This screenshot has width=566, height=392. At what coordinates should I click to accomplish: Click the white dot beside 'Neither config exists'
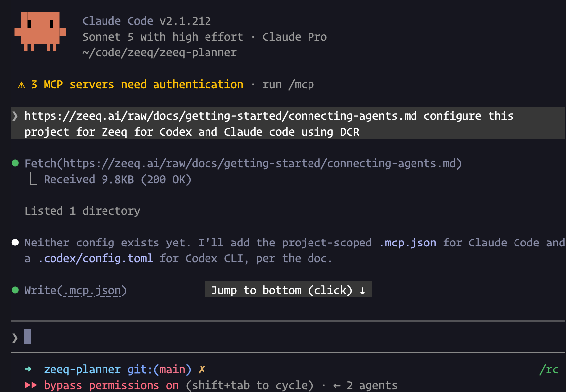(15, 242)
